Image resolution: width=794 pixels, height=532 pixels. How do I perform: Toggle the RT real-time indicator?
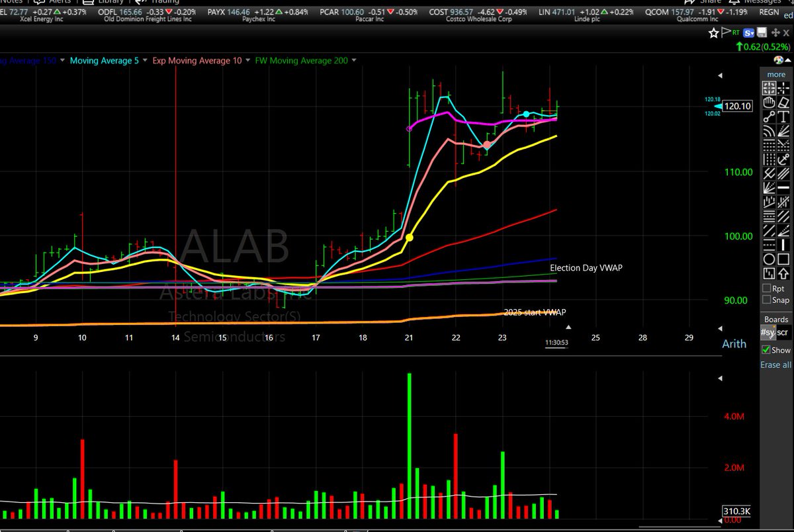click(736, 32)
